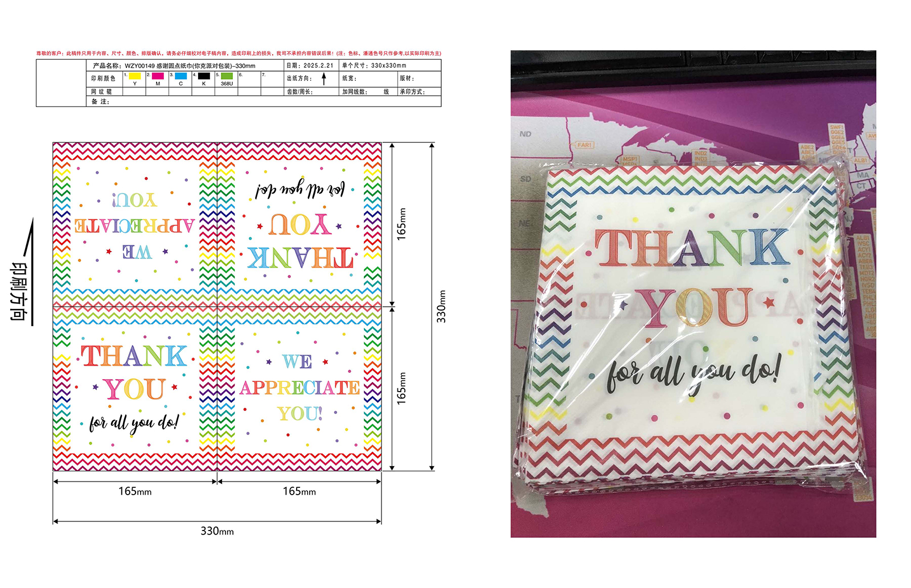Click the empty color slot number 6
The height and width of the screenshot is (588, 911).
[249, 79]
